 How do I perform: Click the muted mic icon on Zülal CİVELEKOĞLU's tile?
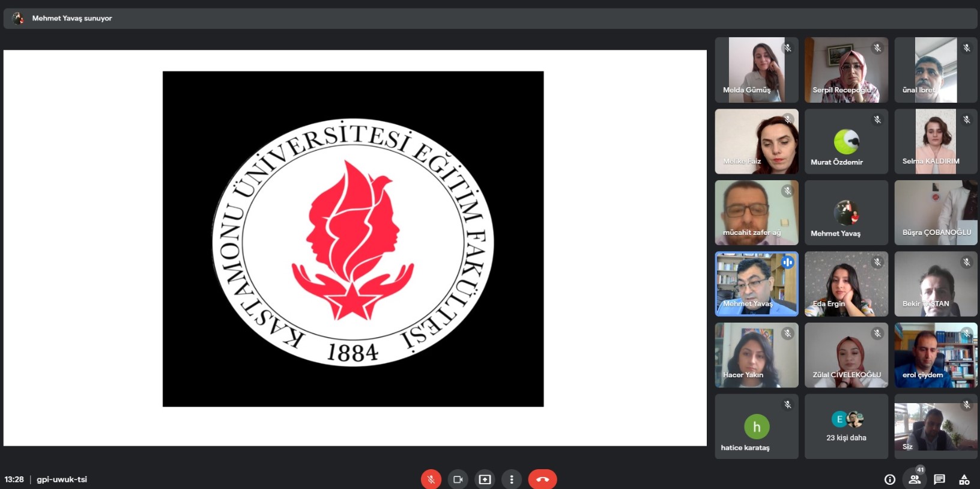click(x=877, y=333)
